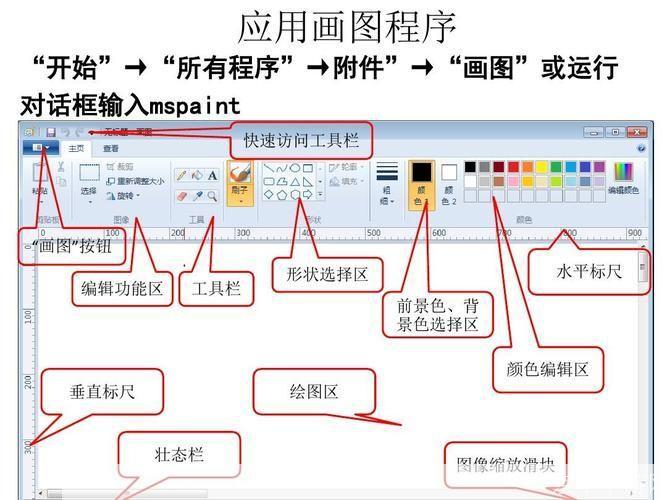Select the Pencil tool

[182, 175]
